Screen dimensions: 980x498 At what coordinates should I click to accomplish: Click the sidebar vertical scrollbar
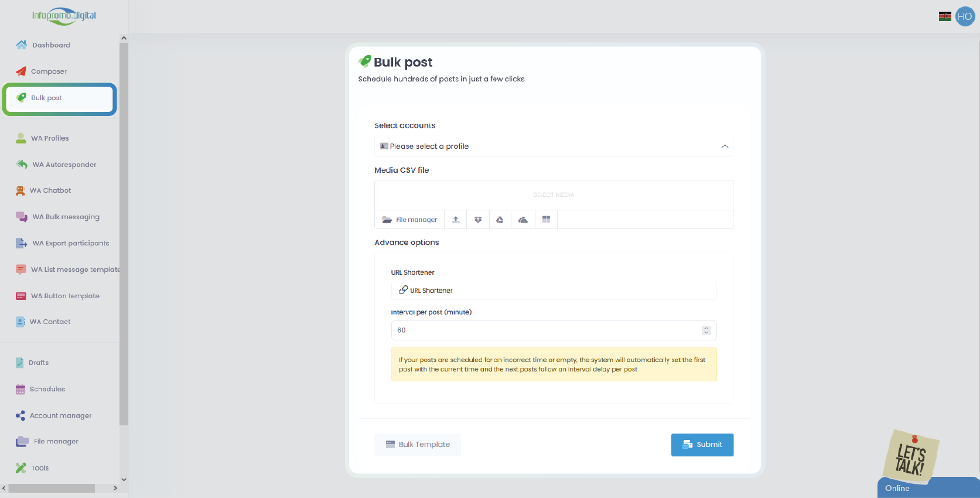click(124, 234)
